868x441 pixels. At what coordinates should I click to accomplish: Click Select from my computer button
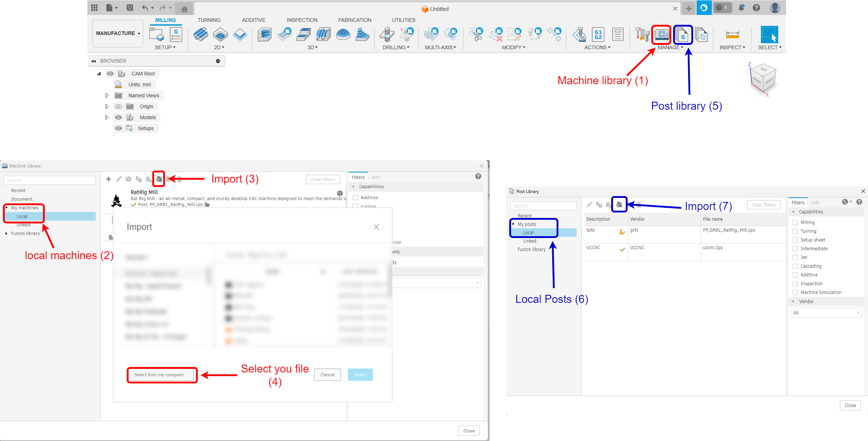pyautogui.click(x=161, y=375)
